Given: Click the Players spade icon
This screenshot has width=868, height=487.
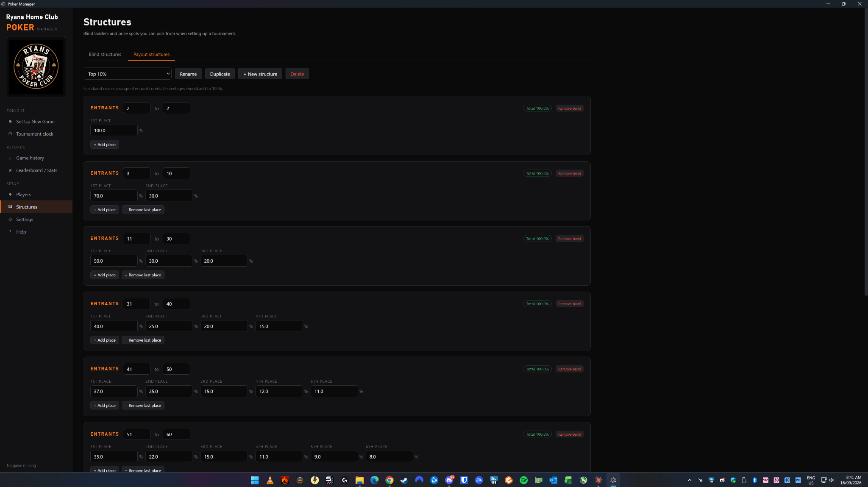Looking at the screenshot, I should [10, 195].
